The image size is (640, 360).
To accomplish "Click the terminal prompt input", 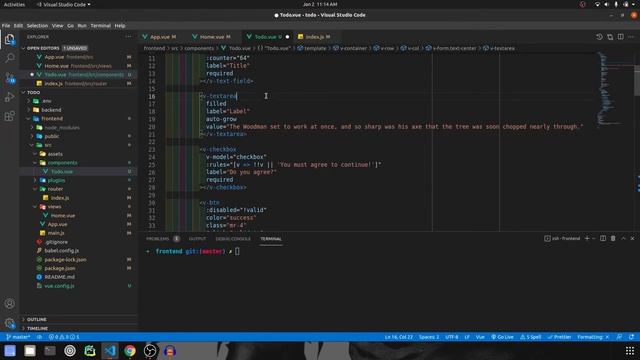I will tap(237, 251).
